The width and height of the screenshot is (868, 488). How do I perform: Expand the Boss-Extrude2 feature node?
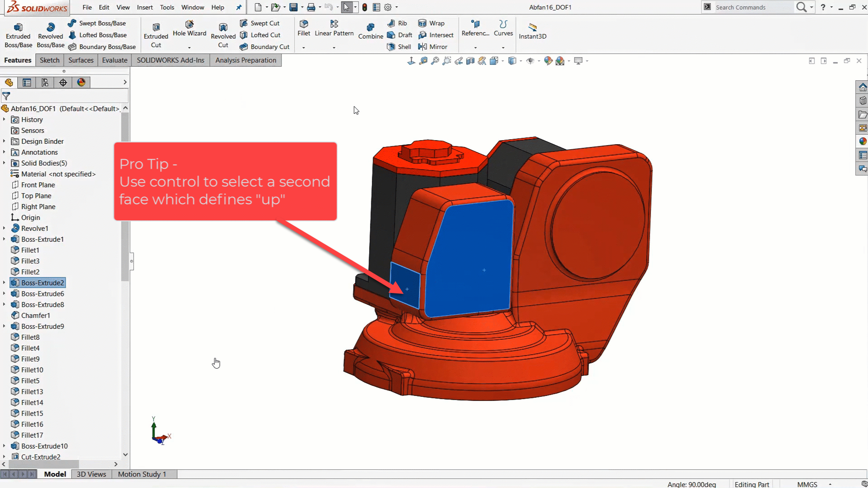pyautogui.click(x=4, y=283)
